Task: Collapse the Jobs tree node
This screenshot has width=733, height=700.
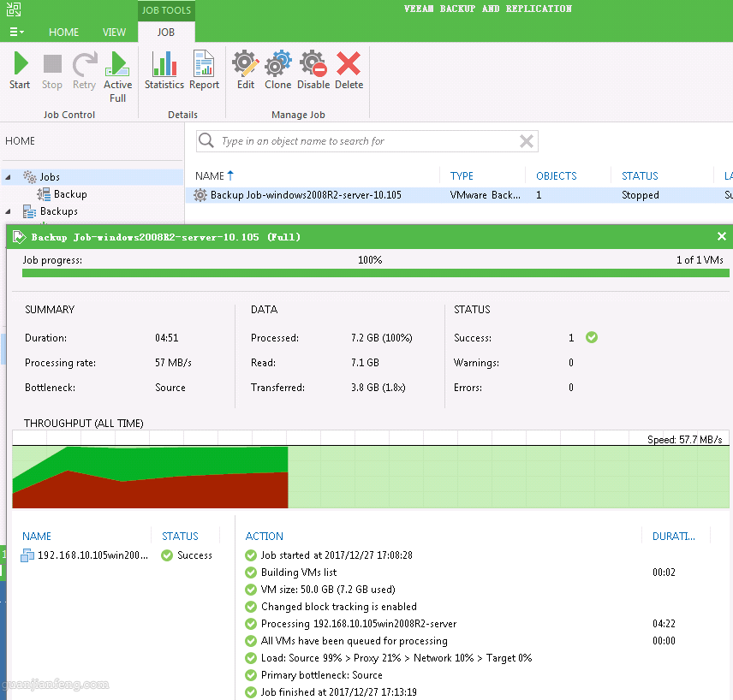Action: coord(7,176)
